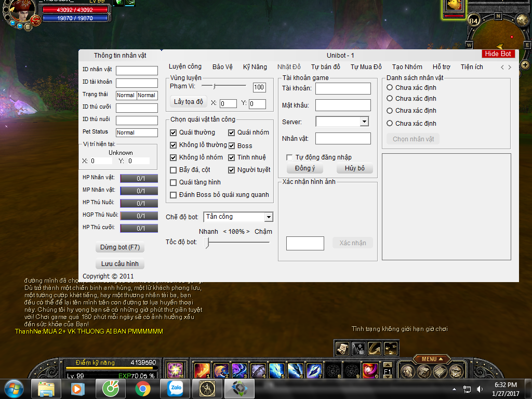532x399 pixels.
Task: Toggle the Boss checkbox
Action: click(x=231, y=146)
